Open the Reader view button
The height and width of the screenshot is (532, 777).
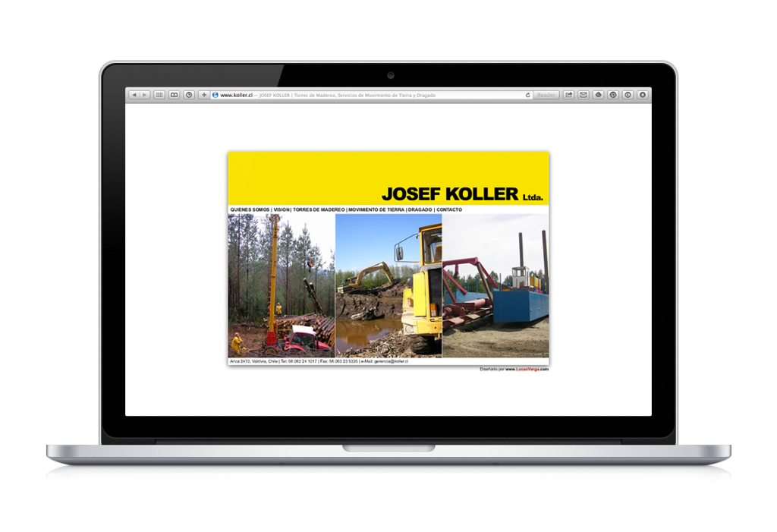(546, 95)
